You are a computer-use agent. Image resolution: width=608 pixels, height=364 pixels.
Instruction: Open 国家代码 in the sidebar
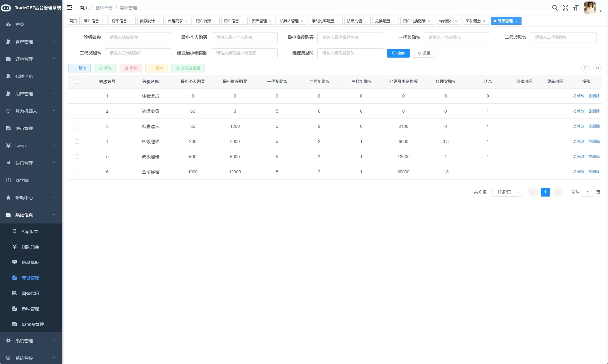(x=30, y=293)
